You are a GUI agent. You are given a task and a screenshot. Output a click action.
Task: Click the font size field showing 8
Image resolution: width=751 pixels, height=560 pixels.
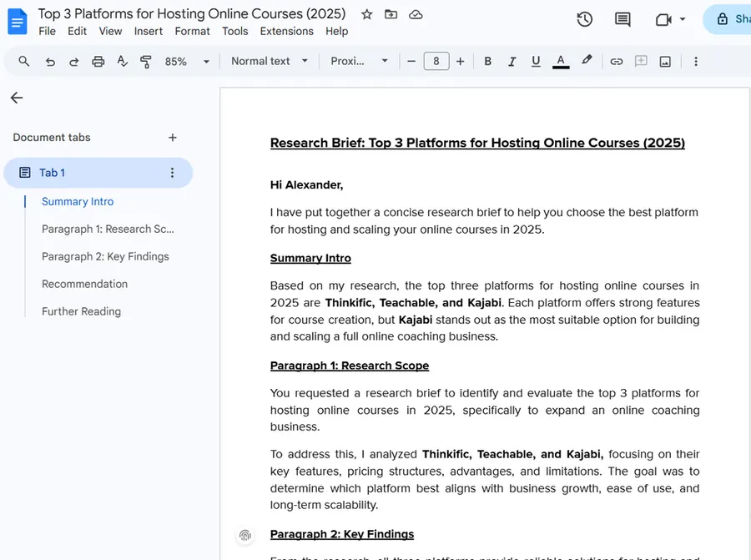point(436,61)
